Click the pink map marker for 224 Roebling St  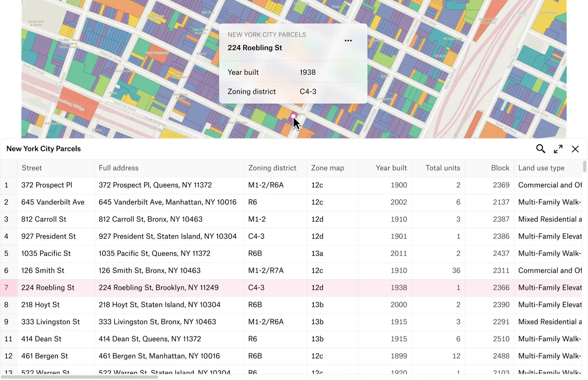(x=294, y=116)
